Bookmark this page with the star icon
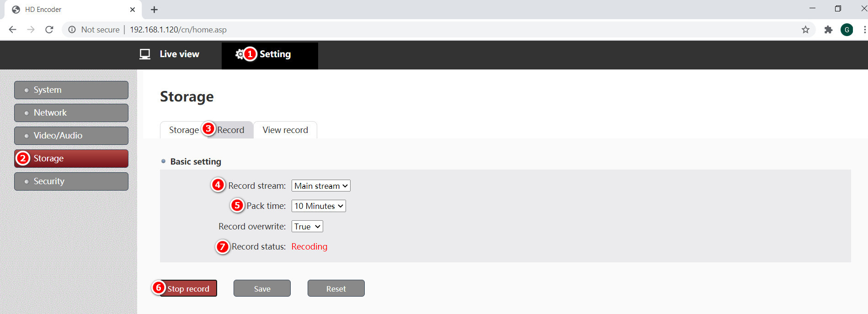The image size is (868, 314). tap(805, 30)
